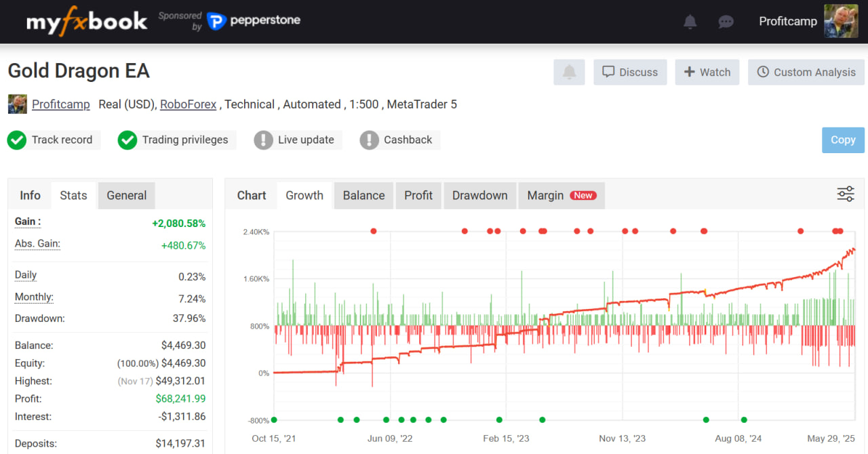Click the Track record label
The width and height of the screenshot is (868, 454).
62,140
